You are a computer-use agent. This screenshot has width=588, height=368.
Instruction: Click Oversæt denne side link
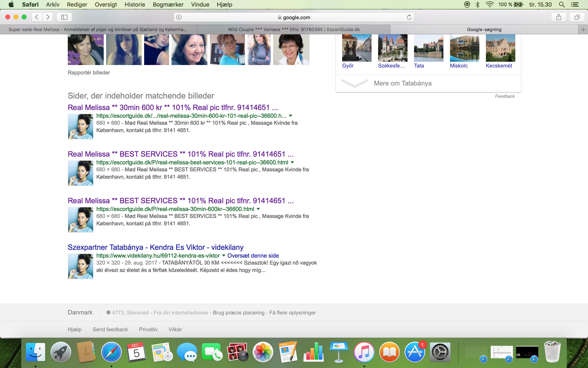[x=253, y=256]
